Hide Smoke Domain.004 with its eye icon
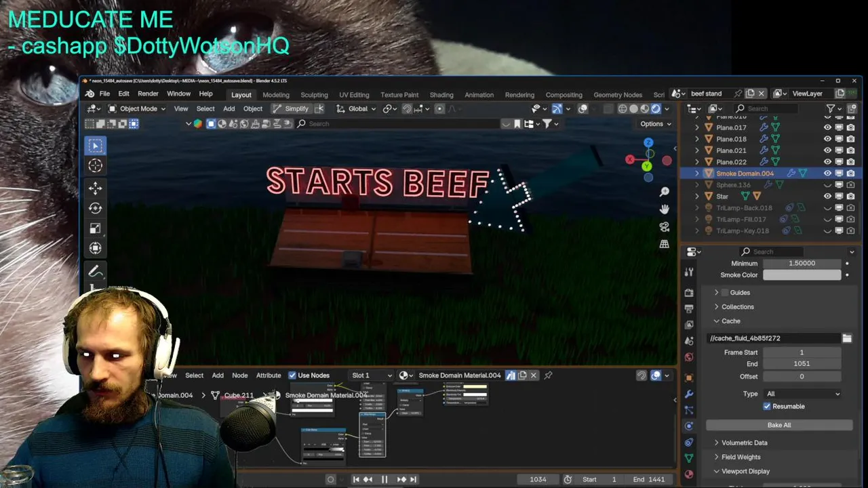This screenshot has height=488, width=868. (x=827, y=174)
